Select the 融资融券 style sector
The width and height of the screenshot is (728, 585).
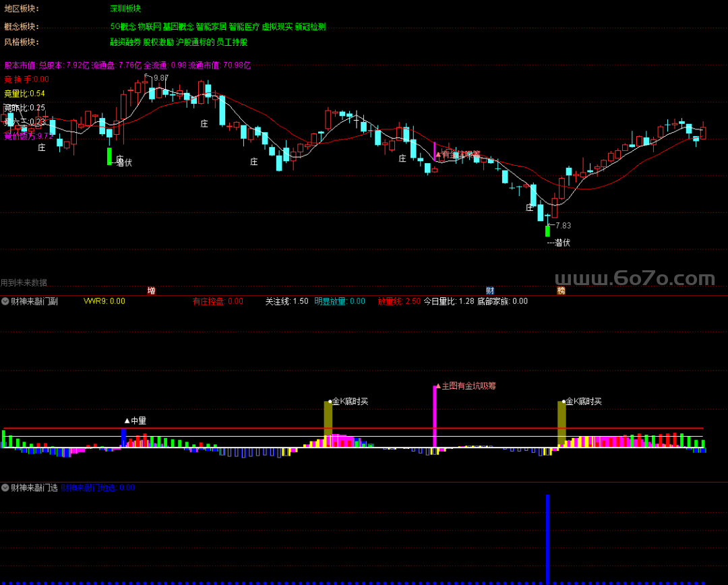[x=125, y=42]
